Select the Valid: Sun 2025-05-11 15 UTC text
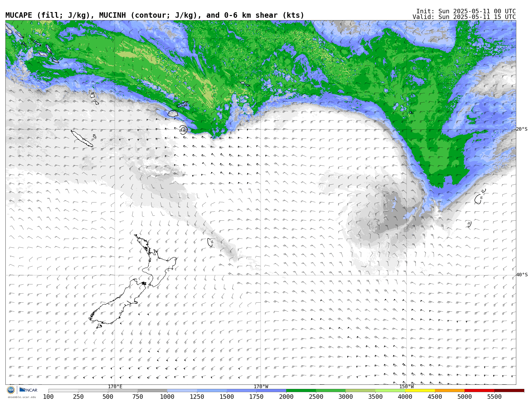Screen dimensions: 532x400 pyautogui.click(x=464, y=17)
